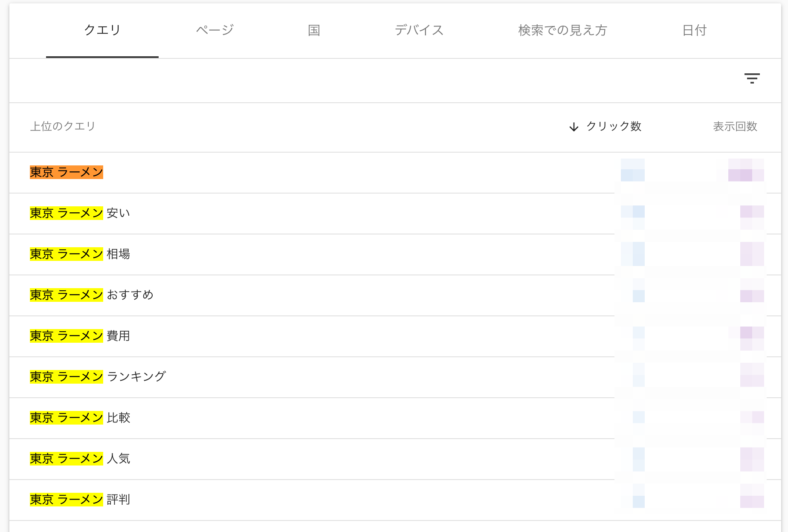Image resolution: width=788 pixels, height=532 pixels.
Task: Open the 東京 ラーメン おすすめ query
Action: pyautogui.click(x=91, y=295)
